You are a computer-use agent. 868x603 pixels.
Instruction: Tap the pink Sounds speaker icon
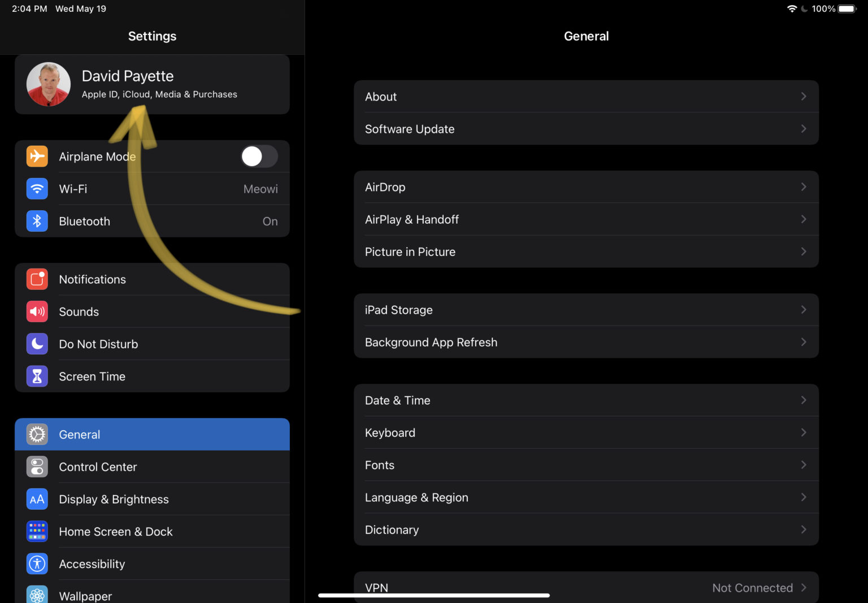click(x=37, y=311)
